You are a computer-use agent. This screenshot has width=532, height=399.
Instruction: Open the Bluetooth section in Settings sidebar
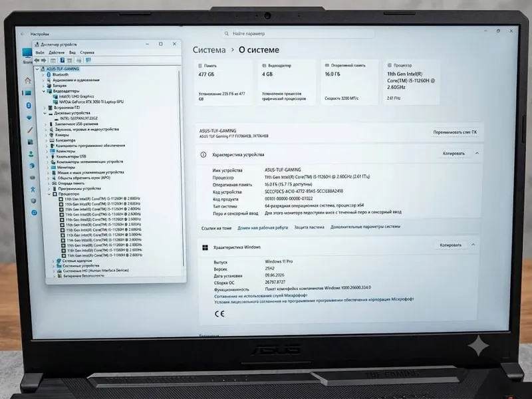(29, 106)
